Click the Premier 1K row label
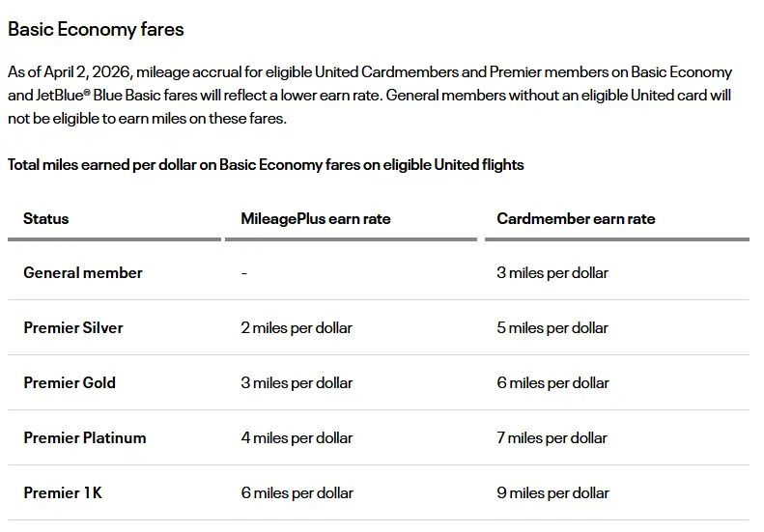This screenshot has height=532, width=764. [63, 493]
